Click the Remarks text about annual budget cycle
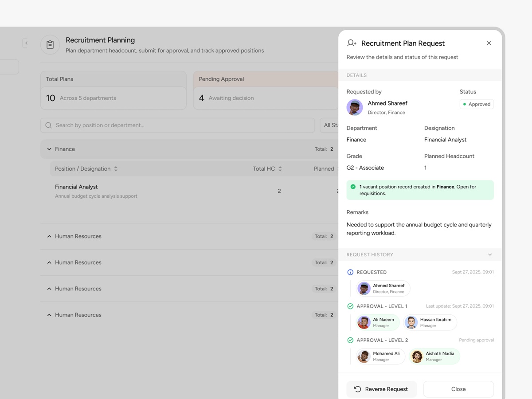Screen dimensions: 532x399 [419, 229]
